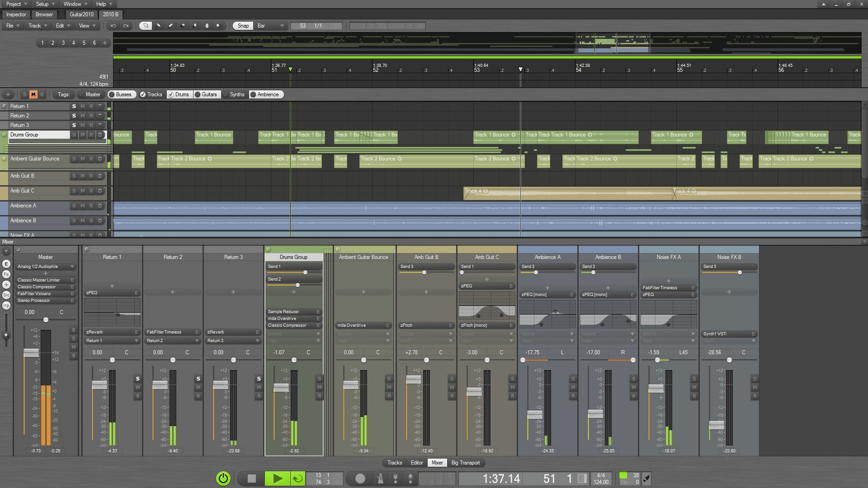Image resolution: width=868 pixels, height=488 pixels.
Task: Click the Stop button in transport
Action: (251, 478)
